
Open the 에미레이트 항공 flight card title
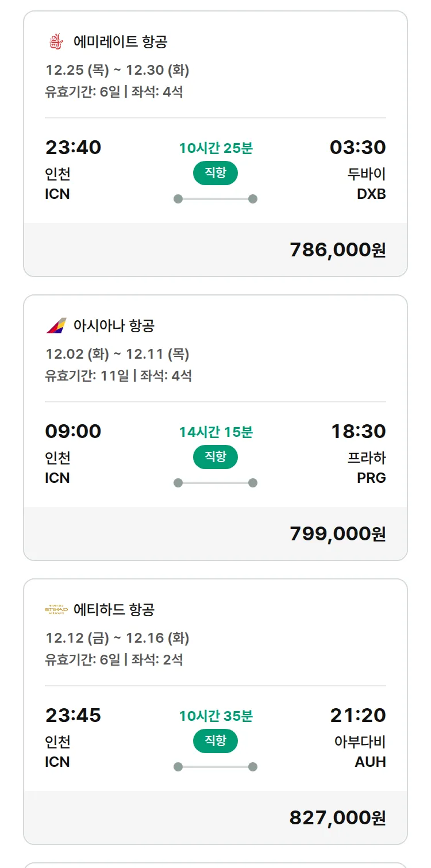(x=121, y=42)
